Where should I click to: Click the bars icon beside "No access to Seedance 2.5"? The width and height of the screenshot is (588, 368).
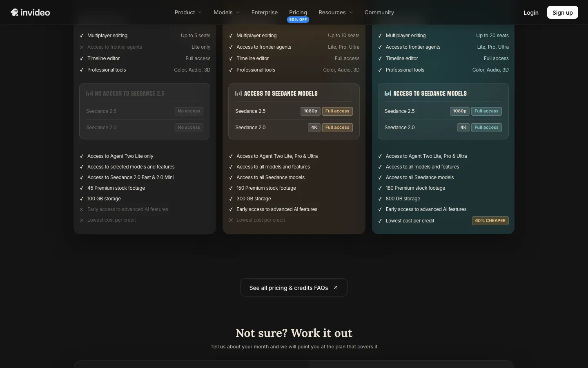click(89, 93)
